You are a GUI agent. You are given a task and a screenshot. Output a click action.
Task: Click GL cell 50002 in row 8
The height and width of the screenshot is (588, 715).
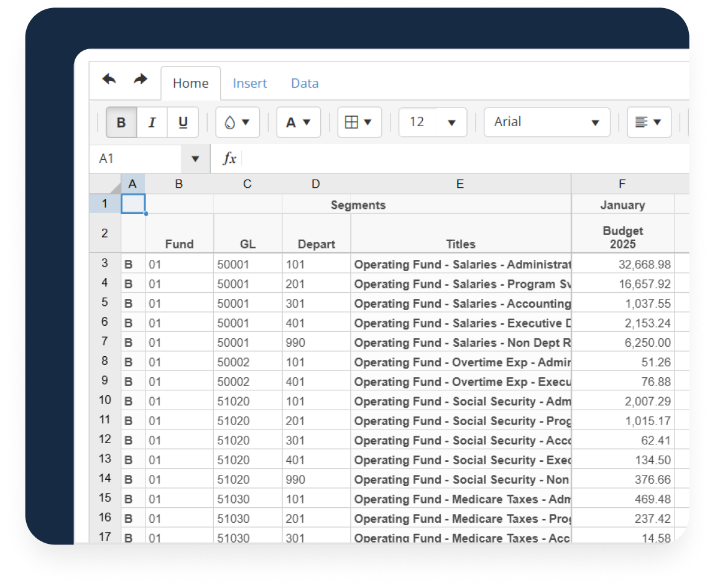tap(247, 362)
